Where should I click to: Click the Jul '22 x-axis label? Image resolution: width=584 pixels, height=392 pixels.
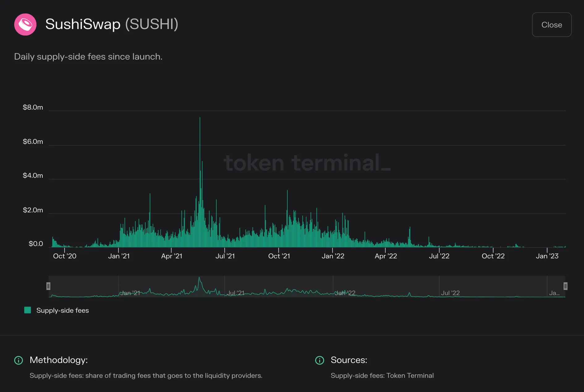click(439, 256)
